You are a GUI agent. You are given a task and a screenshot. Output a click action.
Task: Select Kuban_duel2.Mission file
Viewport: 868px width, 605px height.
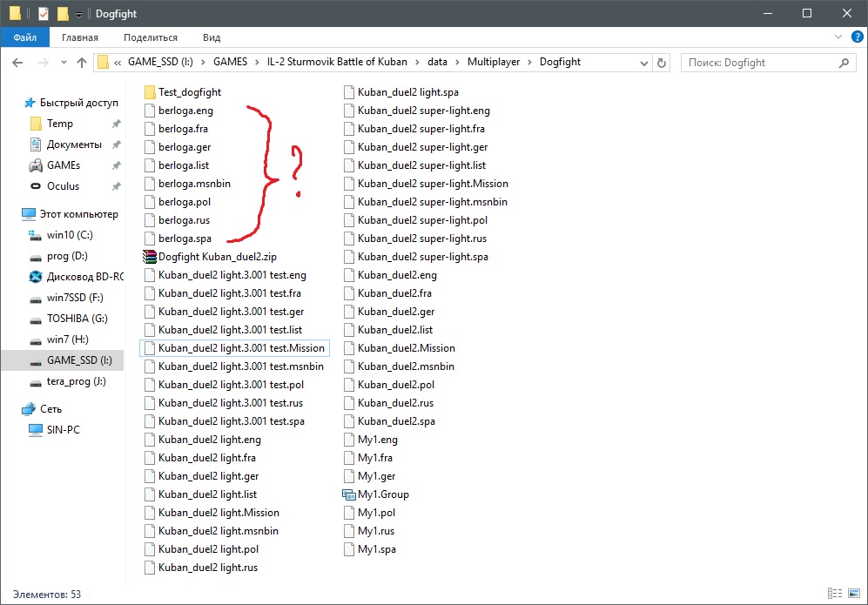tap(407, 348)
